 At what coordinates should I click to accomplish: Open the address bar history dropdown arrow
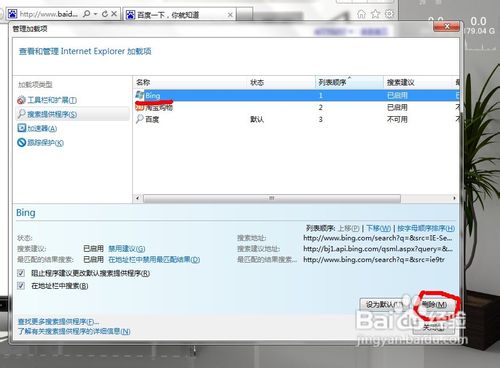pyautogui.click(x=95, y=14)
